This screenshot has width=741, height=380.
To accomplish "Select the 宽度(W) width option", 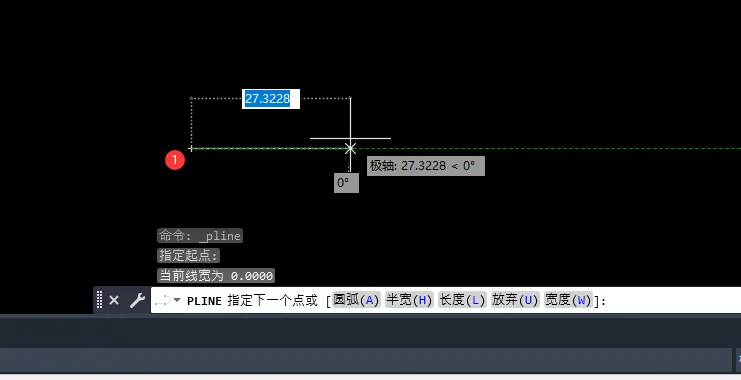I will 568,300.
